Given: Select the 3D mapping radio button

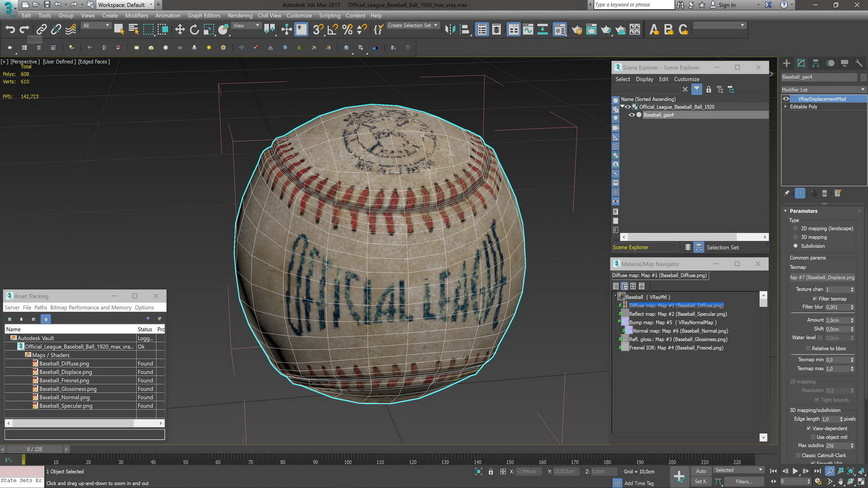Looking at the screenshot, I should tap(796, 237).
